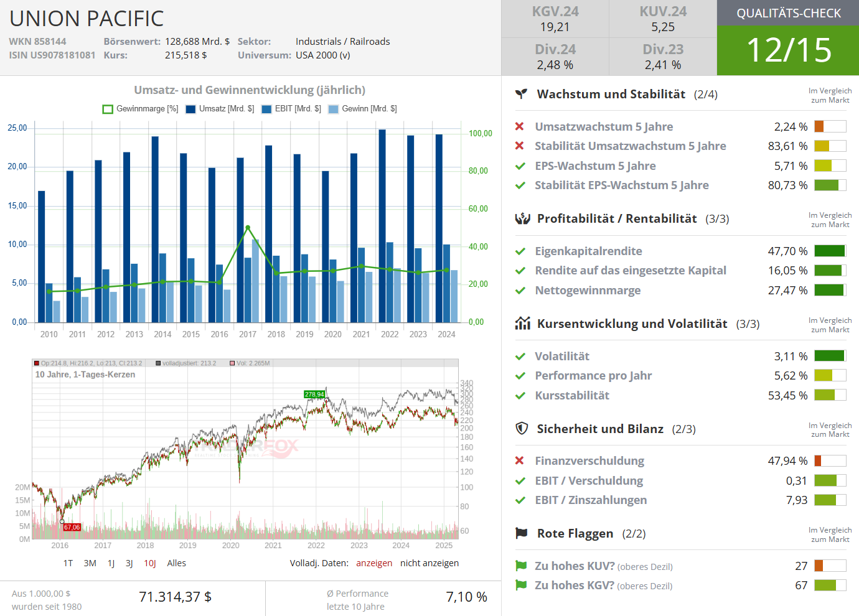The width and height of the screenshot is (859, 616).
Task: Click green checkmark next to Kursstabilität
Action: coord(520,396)
